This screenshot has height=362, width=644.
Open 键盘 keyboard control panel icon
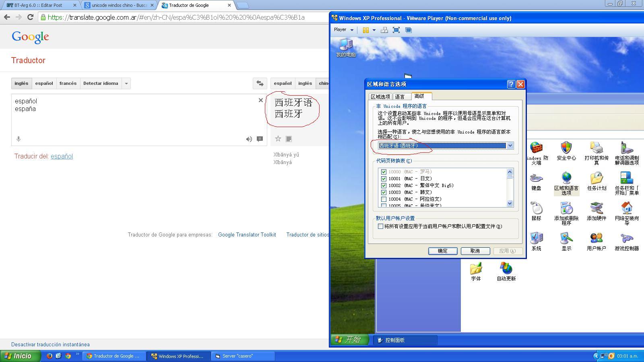click(x=536, y=181)
